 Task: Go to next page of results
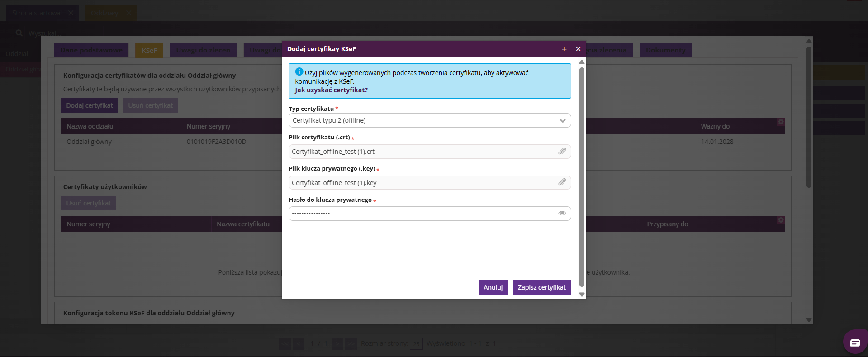pos(337,344)
